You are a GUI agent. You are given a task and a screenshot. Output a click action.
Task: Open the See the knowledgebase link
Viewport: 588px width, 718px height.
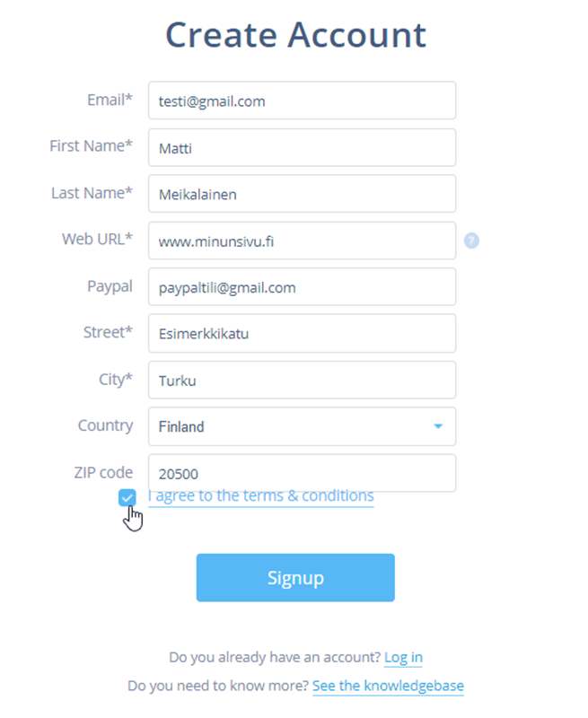388,686
